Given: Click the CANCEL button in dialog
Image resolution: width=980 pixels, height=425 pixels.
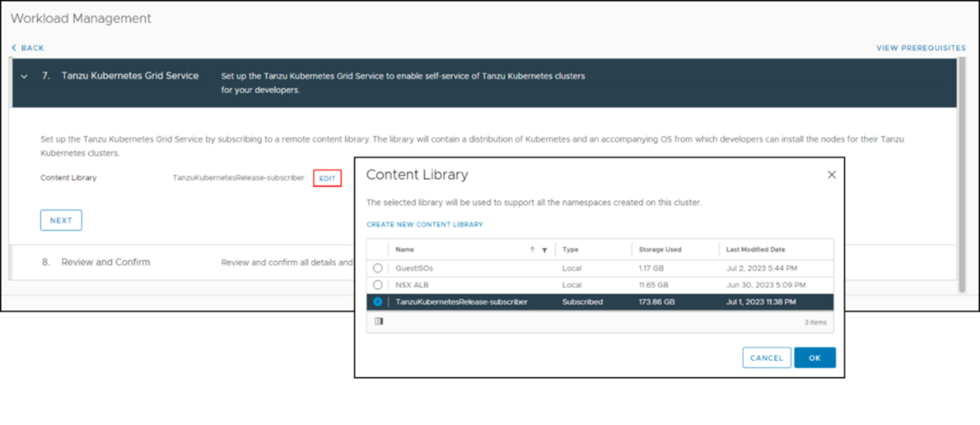Looking at the screenshot, I should (767, 358).
